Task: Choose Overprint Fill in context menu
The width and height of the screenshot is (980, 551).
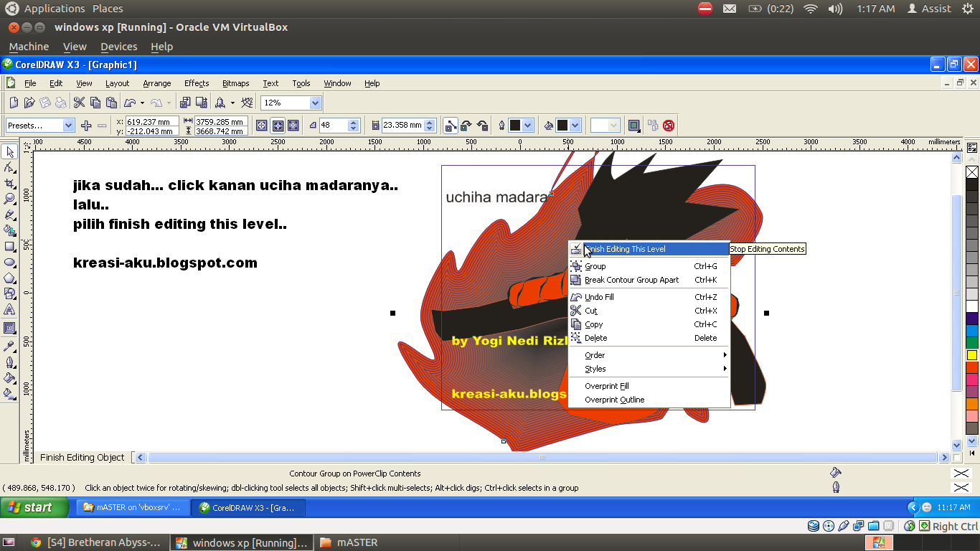Action: pyautogui.click(x=649, y=386)
